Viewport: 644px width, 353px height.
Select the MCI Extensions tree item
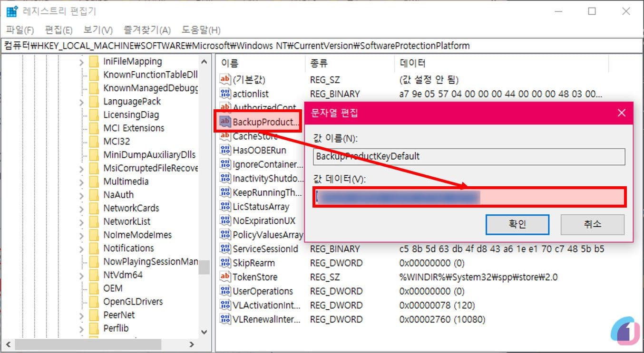[x=134, y=128]
